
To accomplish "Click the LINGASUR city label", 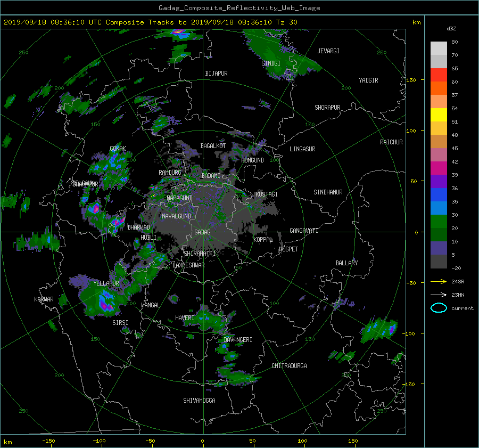I will pyautogui.click(x=302, y=149).
